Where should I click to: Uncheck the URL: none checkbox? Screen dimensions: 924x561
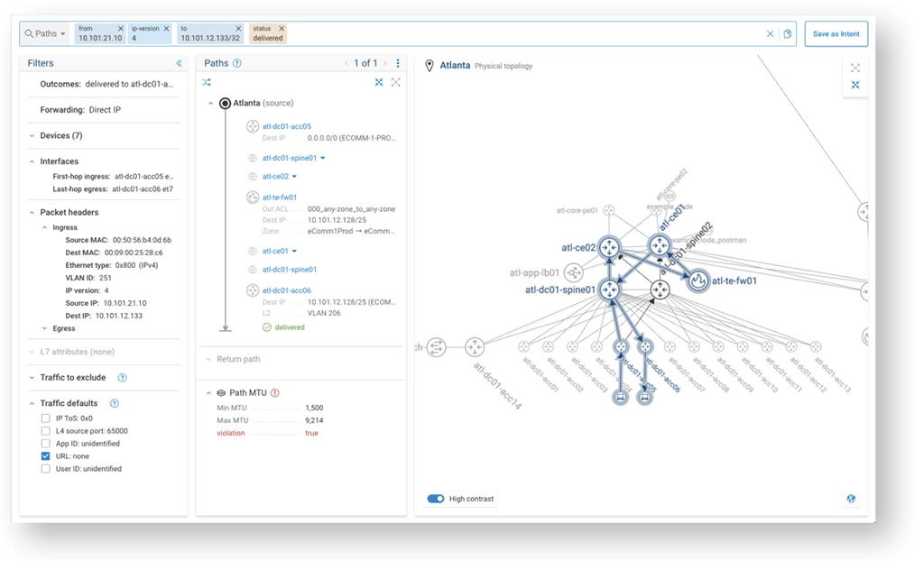pos(45,456)
